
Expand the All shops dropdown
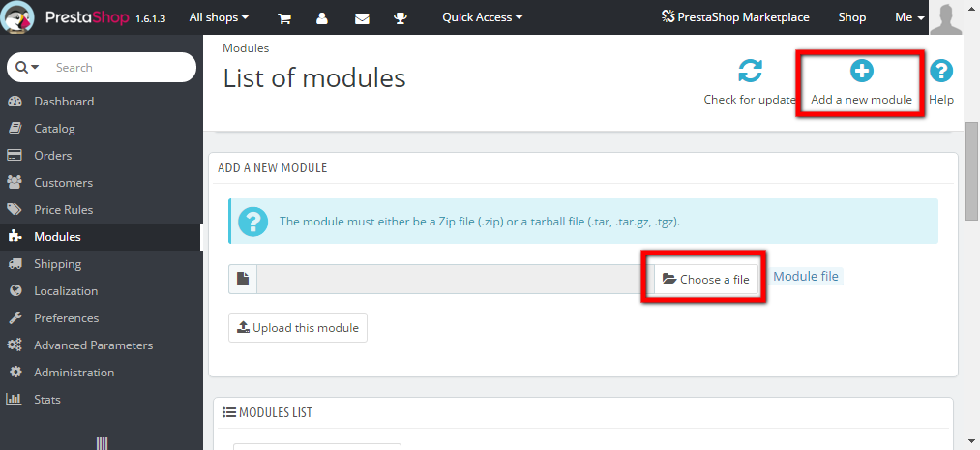(219, 17)
